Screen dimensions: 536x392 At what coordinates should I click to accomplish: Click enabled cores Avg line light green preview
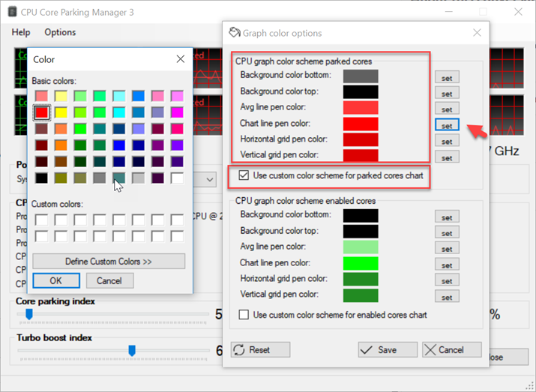coord(361,247)
